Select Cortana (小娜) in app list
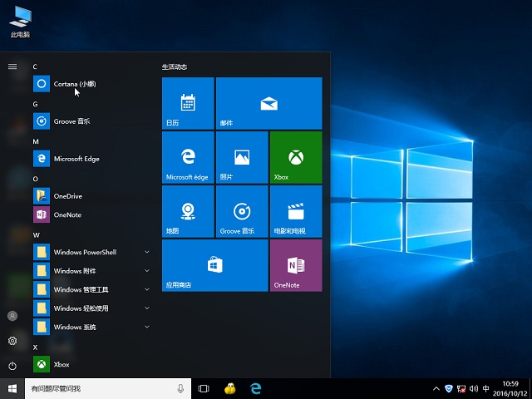 pos(75,84)
